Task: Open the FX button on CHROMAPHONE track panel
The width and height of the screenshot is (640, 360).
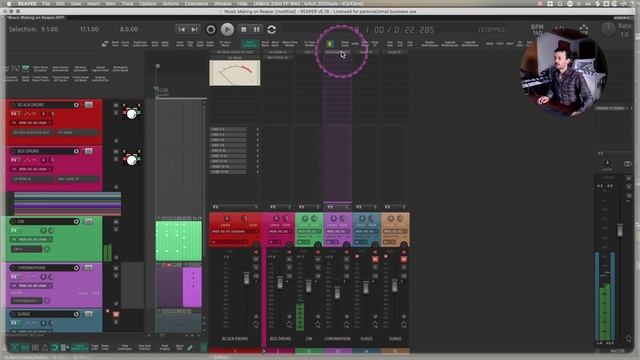Action: tap(14, 277)
